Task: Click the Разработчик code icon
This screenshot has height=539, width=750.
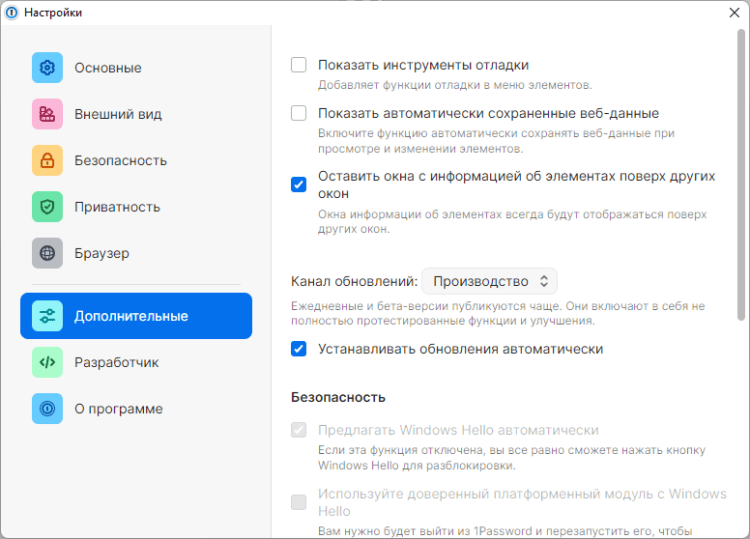Action: point(47,362)
